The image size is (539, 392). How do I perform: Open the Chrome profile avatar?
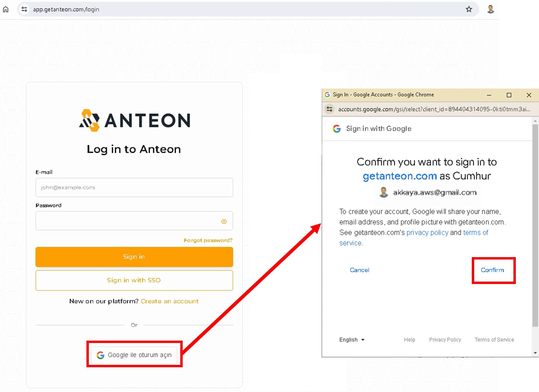[x=490, y=9]
